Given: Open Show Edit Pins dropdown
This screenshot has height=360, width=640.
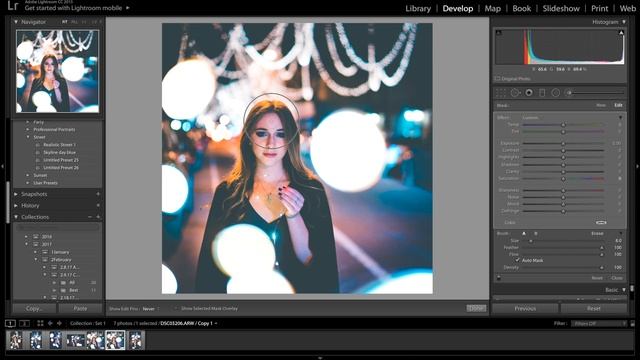Looking at the screenshot, I should coord(151,309).
